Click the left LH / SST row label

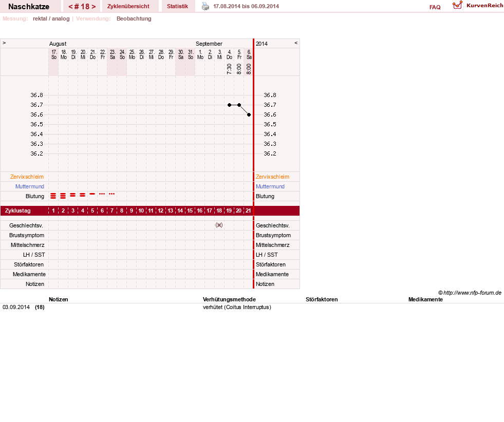point(34,255)
